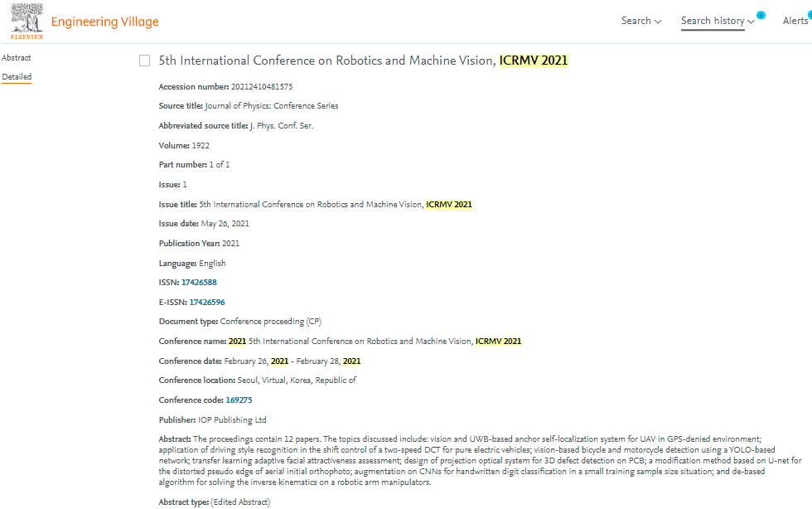Image resolution: width=812 pixels, height=509 pixels.
Task: Click the abstract paragraph text
Action: click(x=480, y=461)
